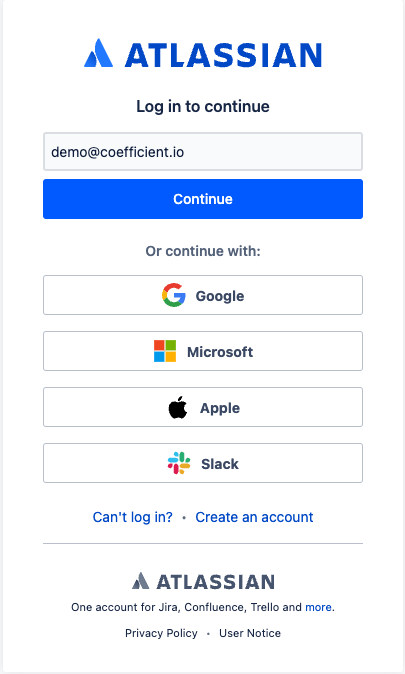
Task: Follow the "more" link in footer text
Action: (318, 607)
